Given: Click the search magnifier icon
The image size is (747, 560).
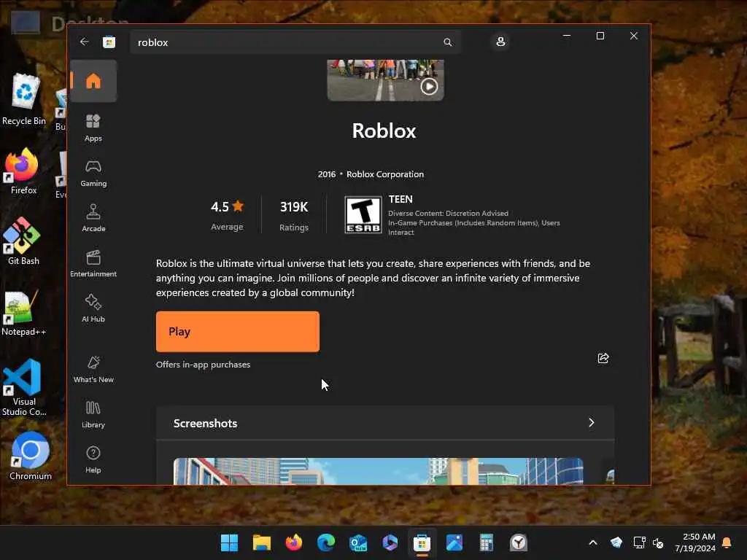Looking at the screenshot, I should tap(447, 42).
